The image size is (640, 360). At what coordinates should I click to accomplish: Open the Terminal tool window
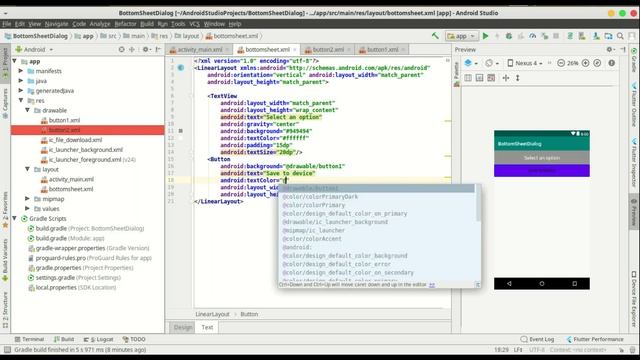click(x=29, y=339)
